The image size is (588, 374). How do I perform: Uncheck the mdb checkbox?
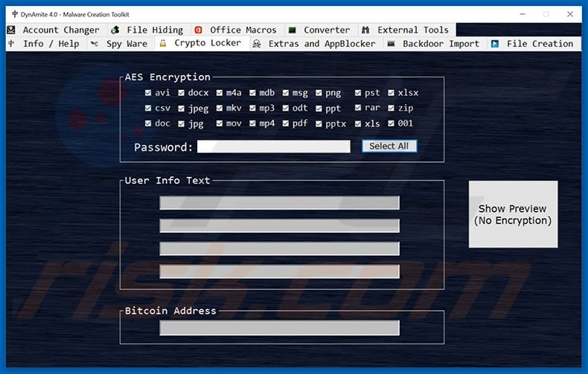coord(253,92)
